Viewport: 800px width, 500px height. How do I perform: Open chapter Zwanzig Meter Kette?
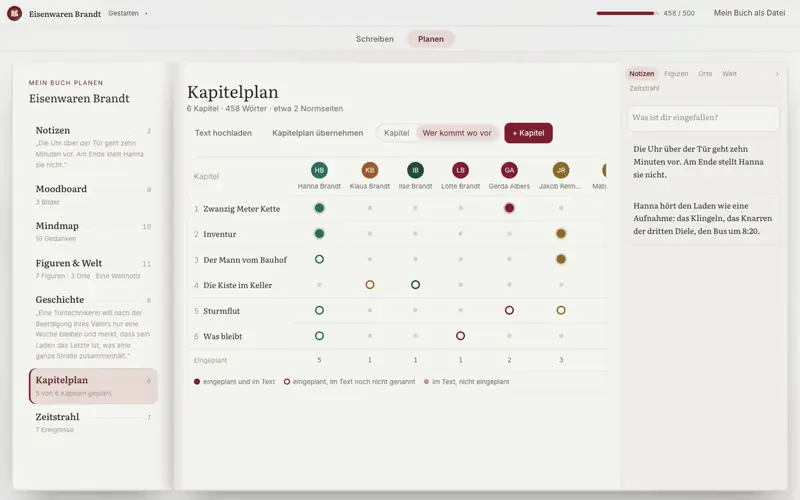[x=241, y=209]
